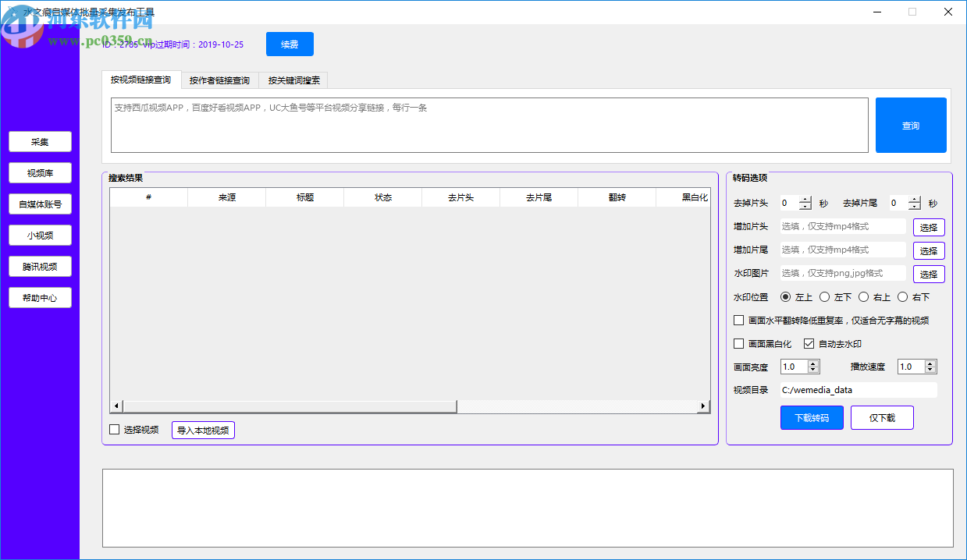This screenshot has width=967, height=560.
Task: Click the 仅下载 button
Action: (882, 417)
